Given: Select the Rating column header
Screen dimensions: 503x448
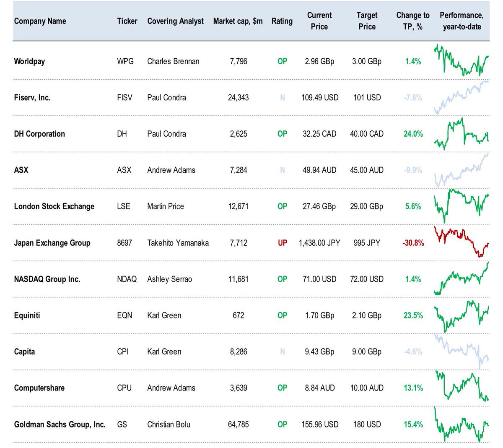Looking at the screenshot, I should (x=282, y=21).
